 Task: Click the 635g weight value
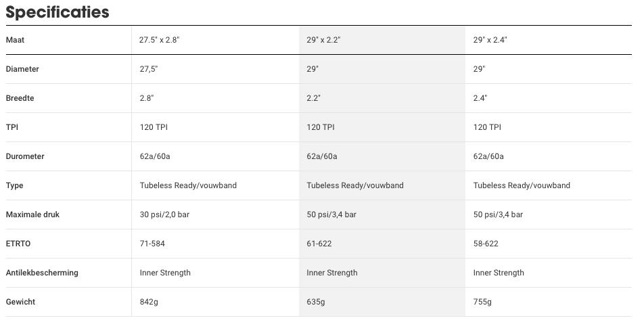(x=315, y=302)
